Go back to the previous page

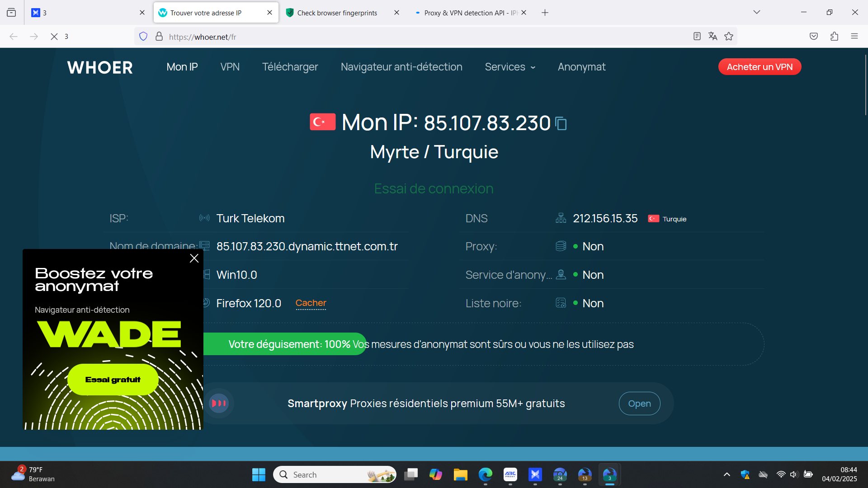pos(14,37)
